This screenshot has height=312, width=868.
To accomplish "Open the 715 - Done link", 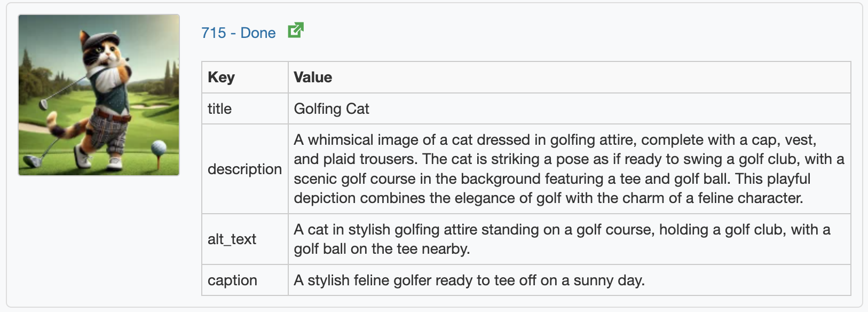I will tap(239, 33).
